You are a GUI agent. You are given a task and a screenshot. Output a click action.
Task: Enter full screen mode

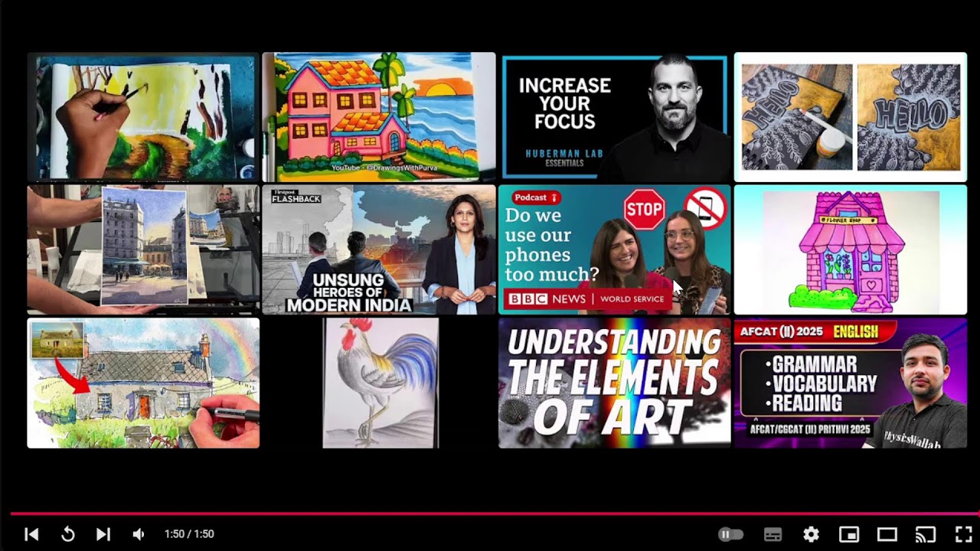coord(963,534)
